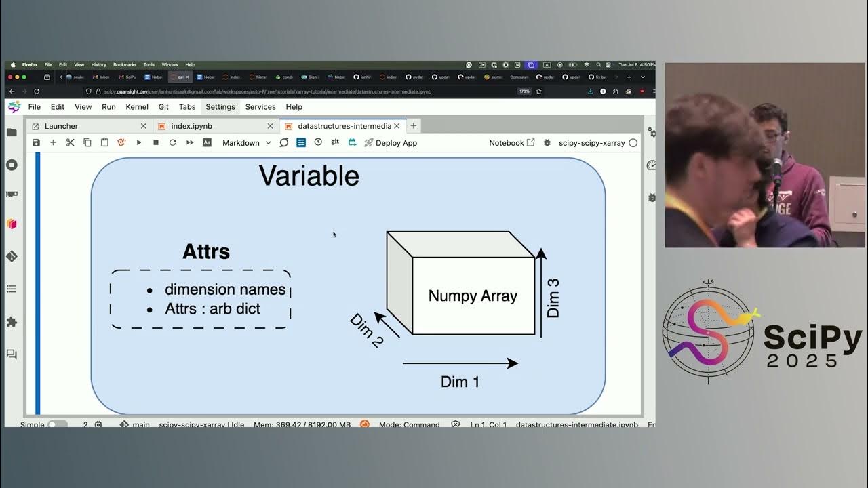Open Running Terminals and Kernels panel
This screenshot has height=488, width=868.
[12, 165]
